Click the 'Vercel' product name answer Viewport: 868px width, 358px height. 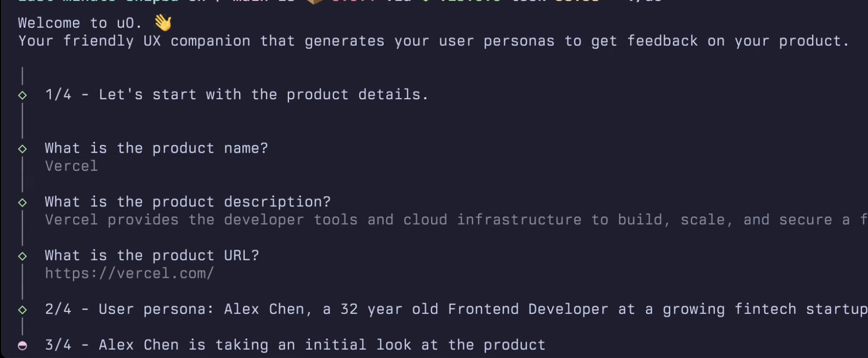point(71,166)
